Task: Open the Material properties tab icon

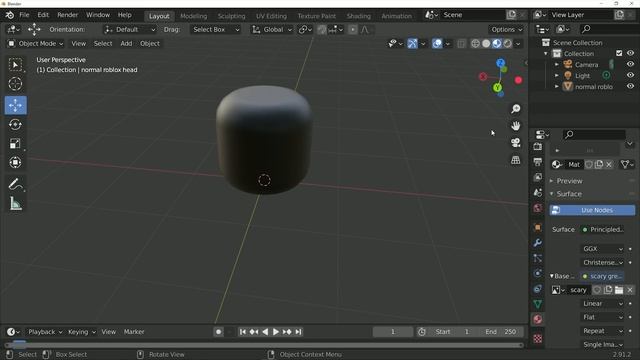Action: point(538,319)
